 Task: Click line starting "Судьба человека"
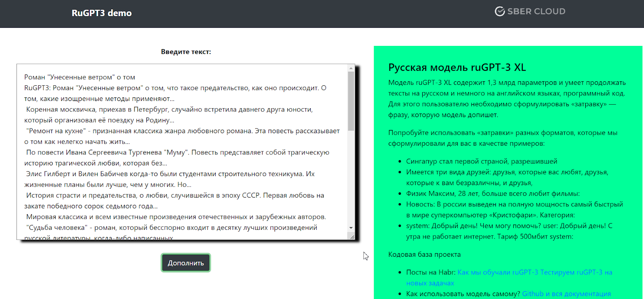[171, 228]
